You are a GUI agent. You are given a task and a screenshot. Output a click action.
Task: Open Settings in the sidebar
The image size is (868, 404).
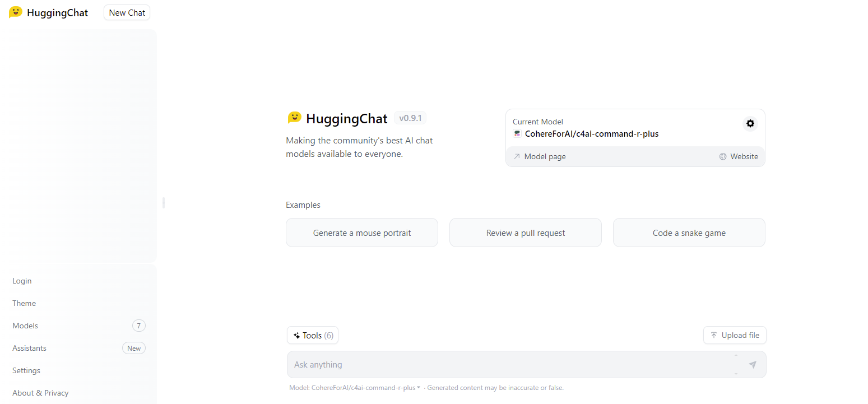point(79,370)
